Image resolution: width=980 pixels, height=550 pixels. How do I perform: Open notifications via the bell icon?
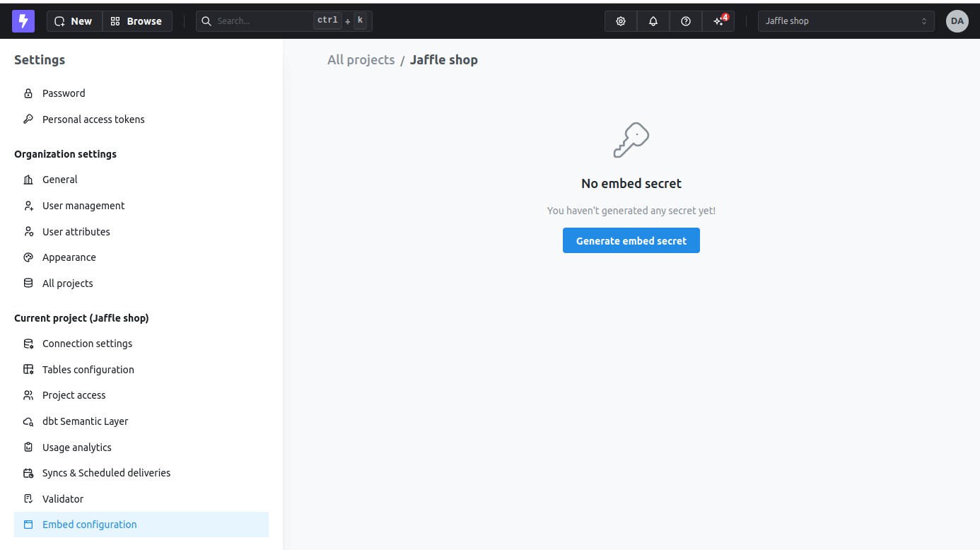653,21
